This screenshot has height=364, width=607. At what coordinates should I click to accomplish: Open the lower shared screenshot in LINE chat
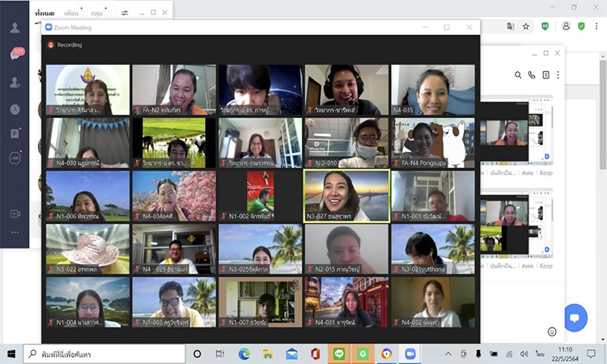click(516, 223)
